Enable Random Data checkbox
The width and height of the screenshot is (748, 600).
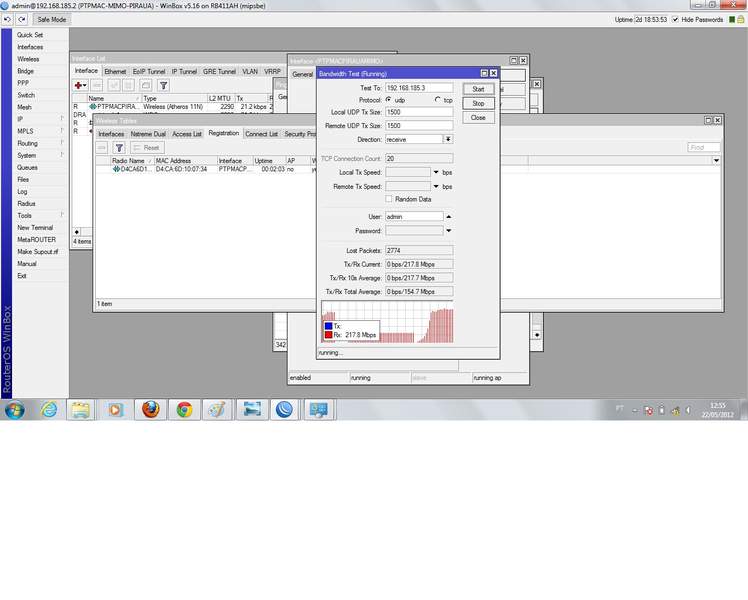point(389,199)
